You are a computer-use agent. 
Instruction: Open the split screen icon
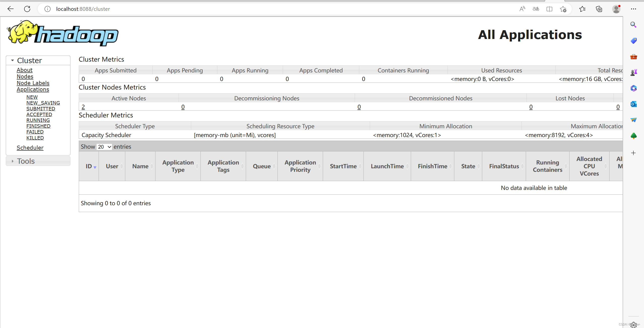pos(549,9)
